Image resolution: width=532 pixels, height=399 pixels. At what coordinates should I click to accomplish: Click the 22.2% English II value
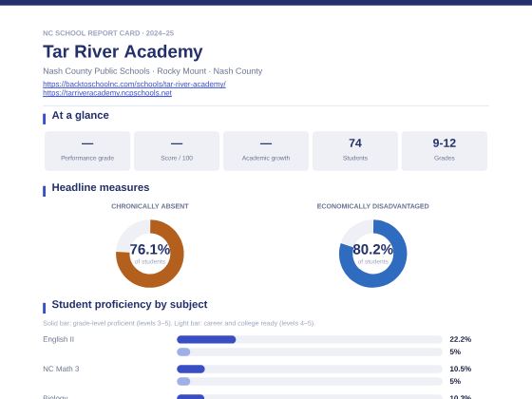click(461, 339)
